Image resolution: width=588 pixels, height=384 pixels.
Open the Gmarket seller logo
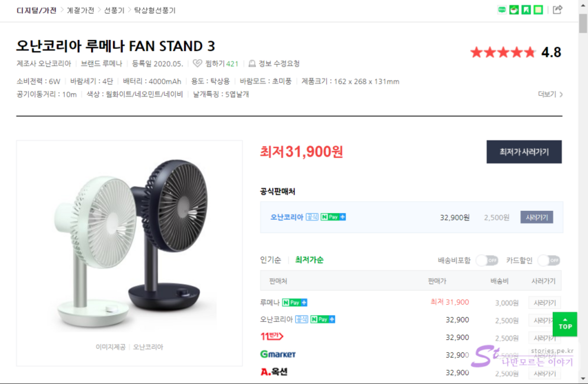pos(278,354)
